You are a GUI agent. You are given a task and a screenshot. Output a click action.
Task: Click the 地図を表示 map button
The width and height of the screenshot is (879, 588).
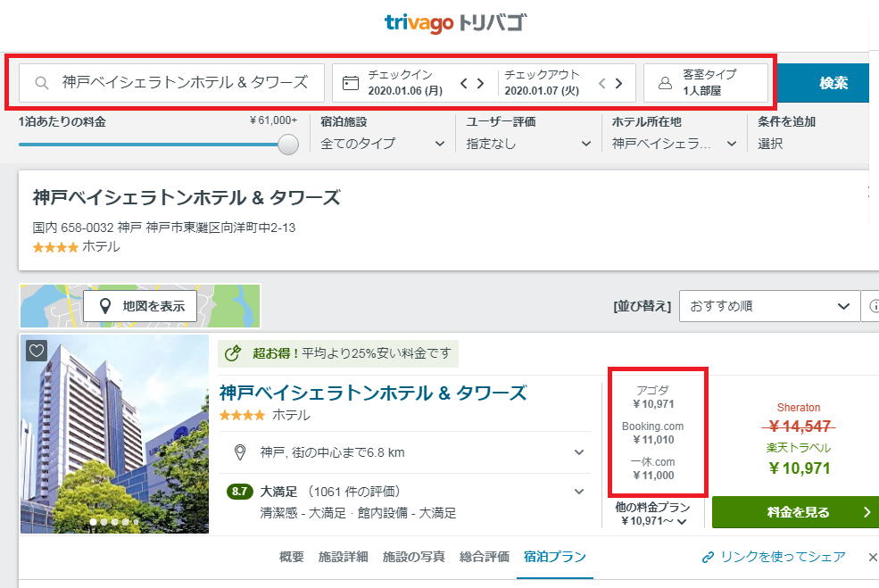140,306
